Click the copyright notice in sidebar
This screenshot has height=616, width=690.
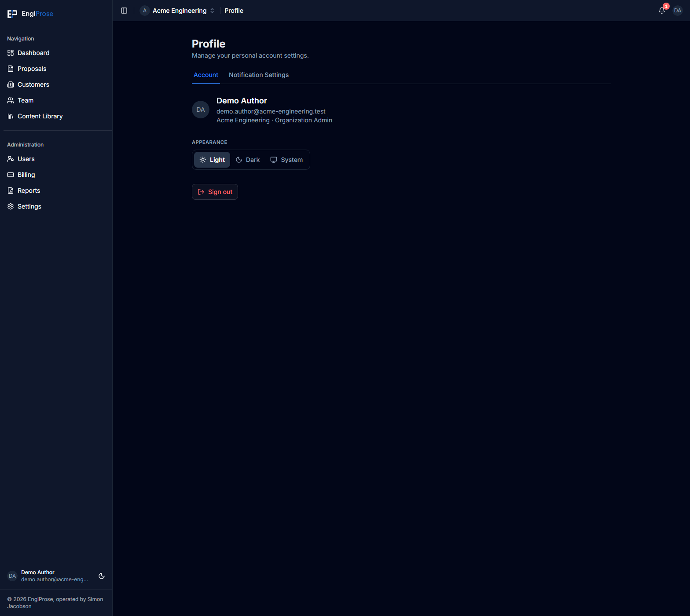(55, 603)
